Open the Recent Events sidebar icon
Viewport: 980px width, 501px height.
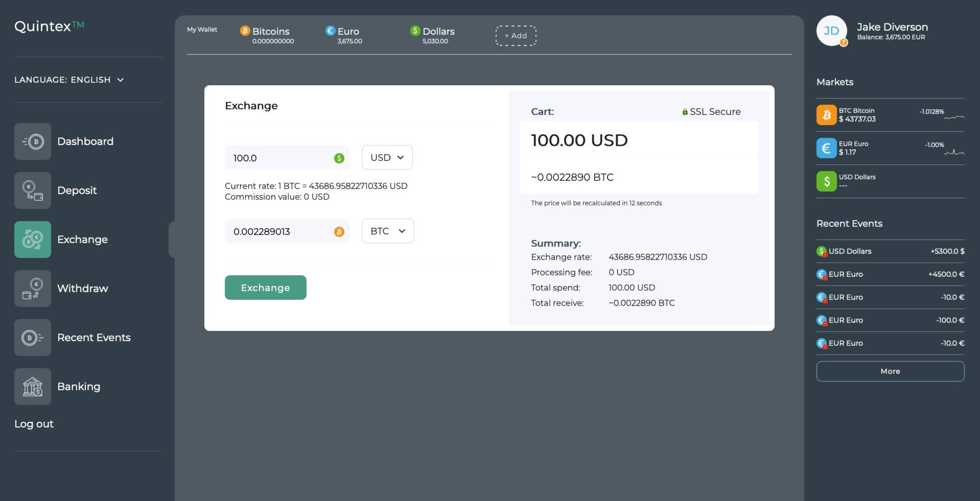(x=33, y=338)
